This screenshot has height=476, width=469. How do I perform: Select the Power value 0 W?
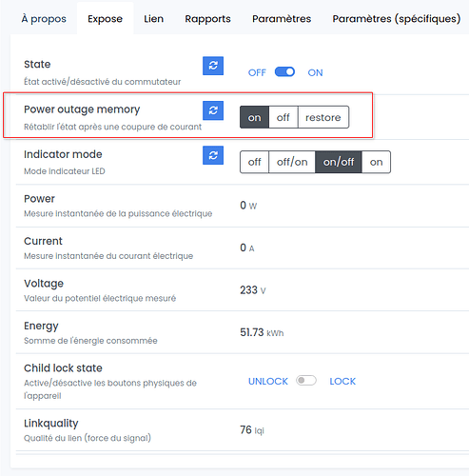[x=248, y=206]
